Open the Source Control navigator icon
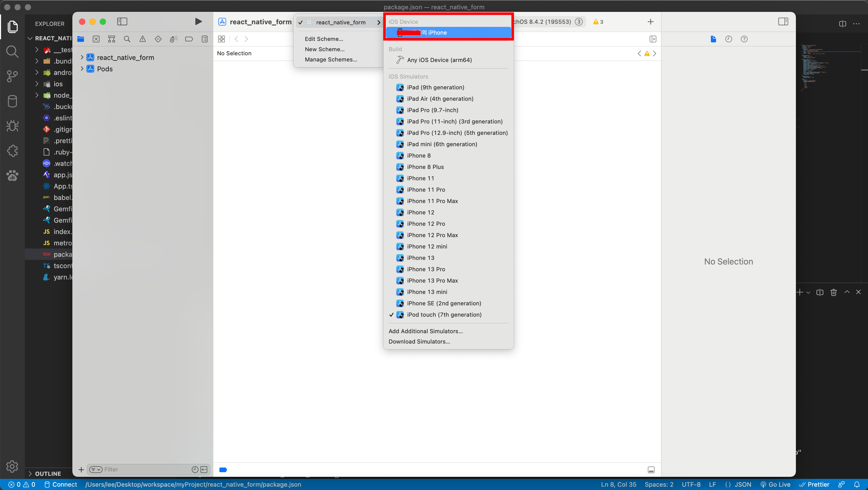This screenshot has height=490, width=868. (x=96, y=39)
